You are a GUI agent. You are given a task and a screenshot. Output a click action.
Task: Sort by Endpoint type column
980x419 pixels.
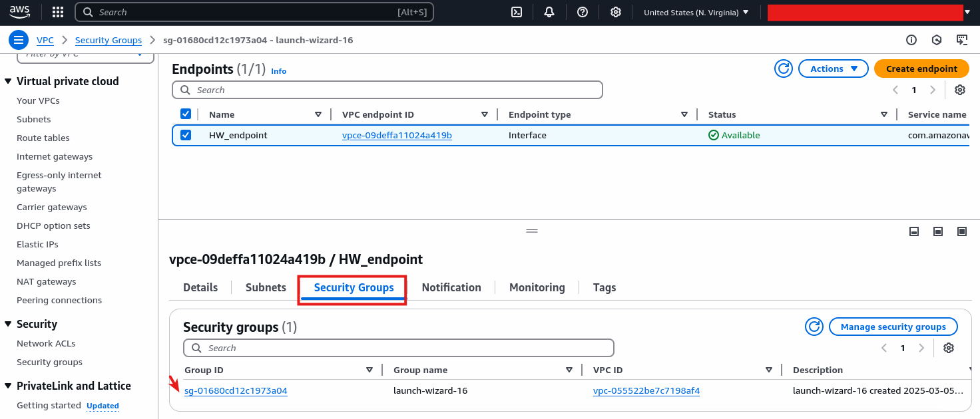pyautogui.click(x=684, y=114)
